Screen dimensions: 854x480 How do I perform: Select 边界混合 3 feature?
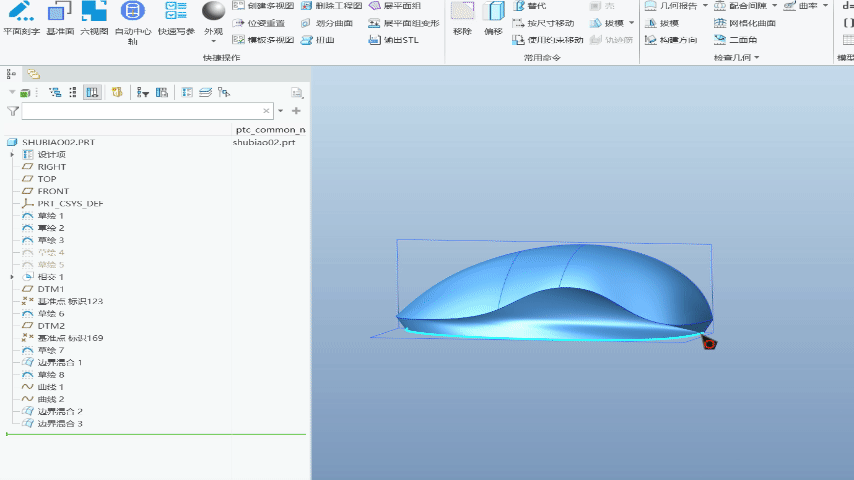click(x=52, y=423)
